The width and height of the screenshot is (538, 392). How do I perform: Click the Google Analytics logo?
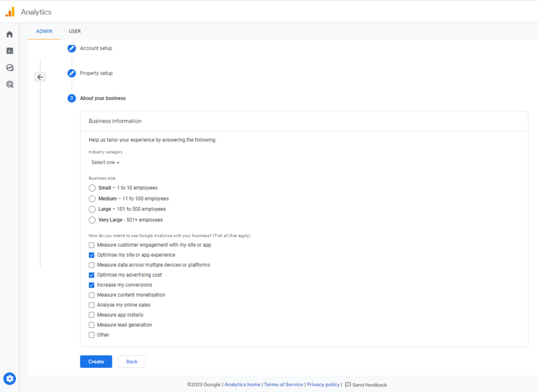9,12
